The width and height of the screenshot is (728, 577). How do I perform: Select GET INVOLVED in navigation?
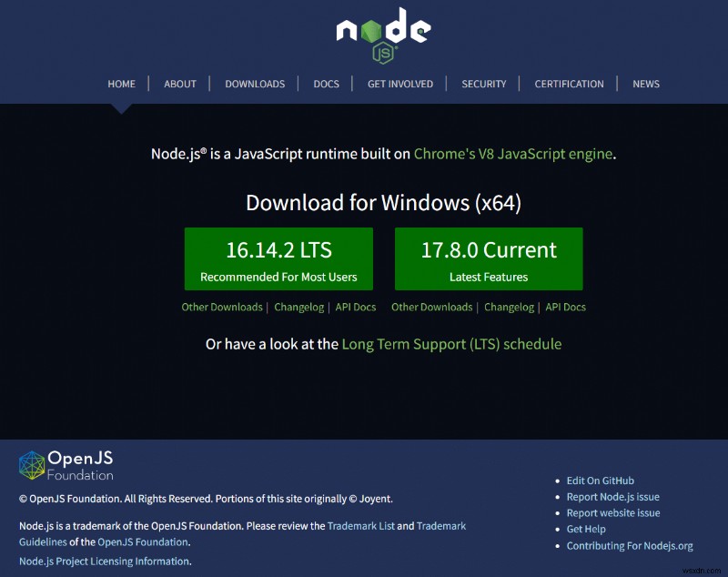tap(400, 84)
